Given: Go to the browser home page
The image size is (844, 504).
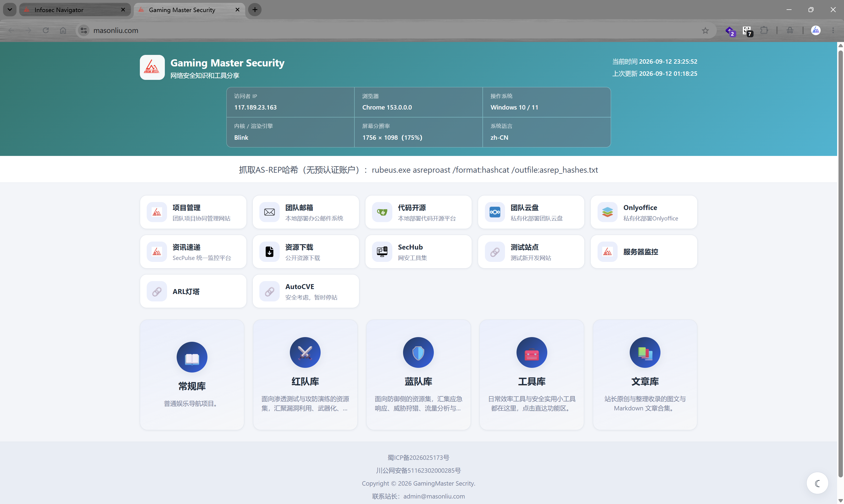Looking at the screenshot, I should pos(63,30).
